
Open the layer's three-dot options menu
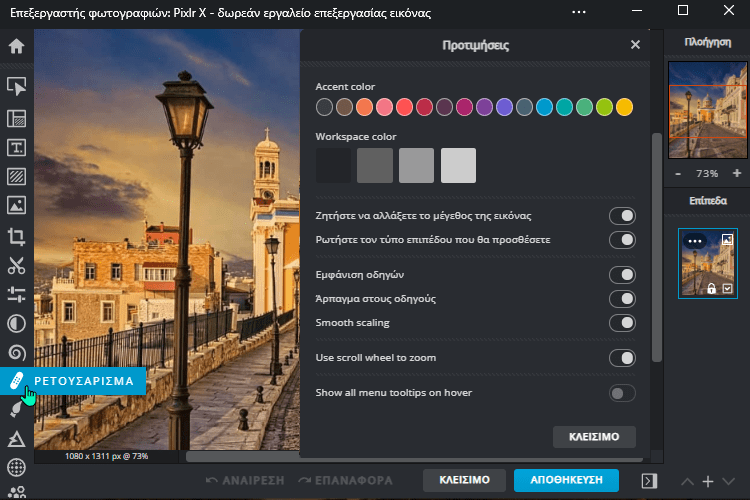pyautogui.click(x=695, y=241)
